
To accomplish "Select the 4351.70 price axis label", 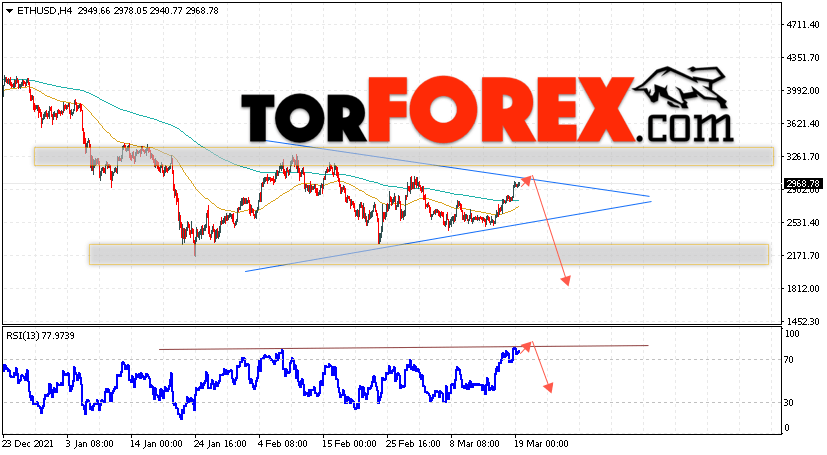I will pos(802,57).
